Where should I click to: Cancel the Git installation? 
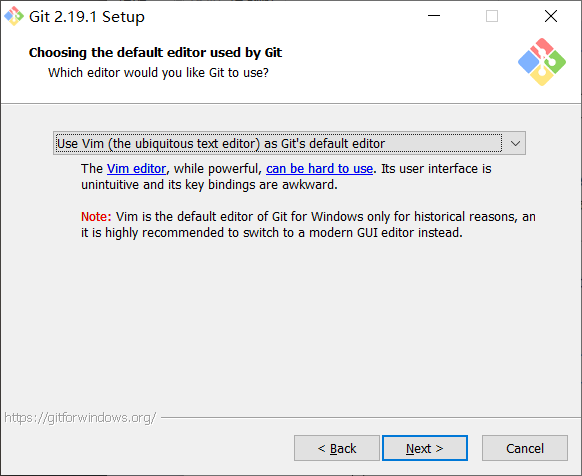pyautogui.click(x=525, y=448)
